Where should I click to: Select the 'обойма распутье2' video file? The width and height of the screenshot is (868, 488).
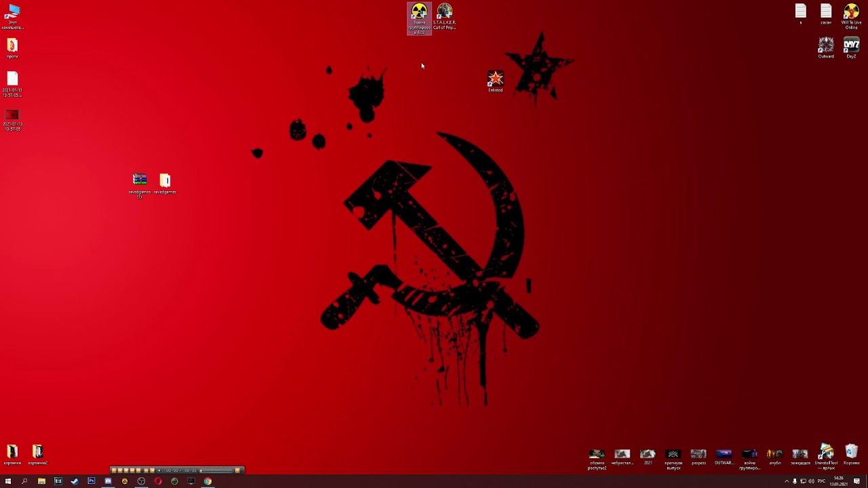[x=597, y=458]
